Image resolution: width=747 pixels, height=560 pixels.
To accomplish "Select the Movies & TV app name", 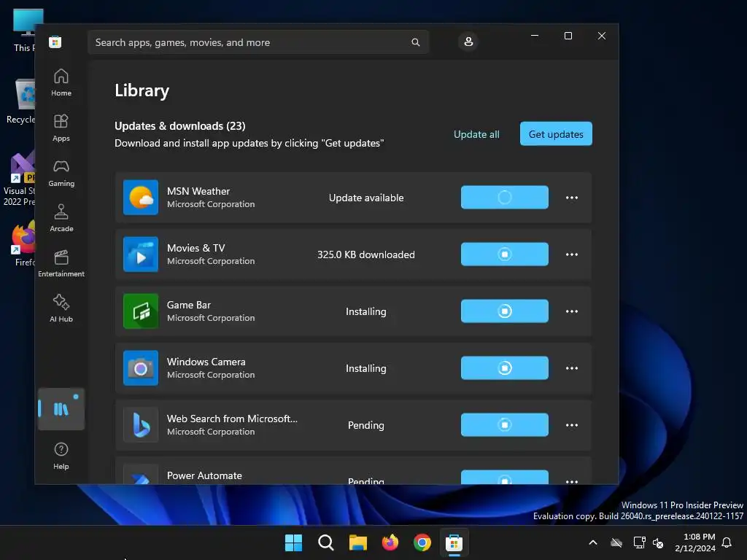I will click(x=196, y=248).
